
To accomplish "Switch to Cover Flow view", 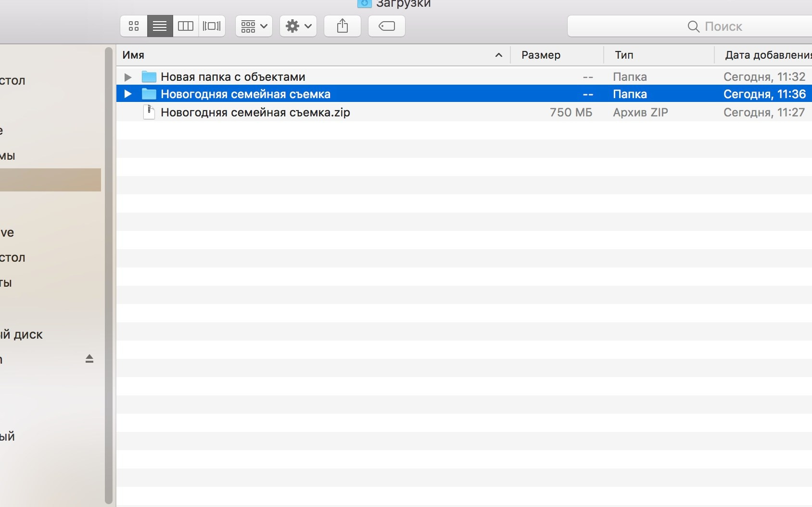I will coord(212,26).
